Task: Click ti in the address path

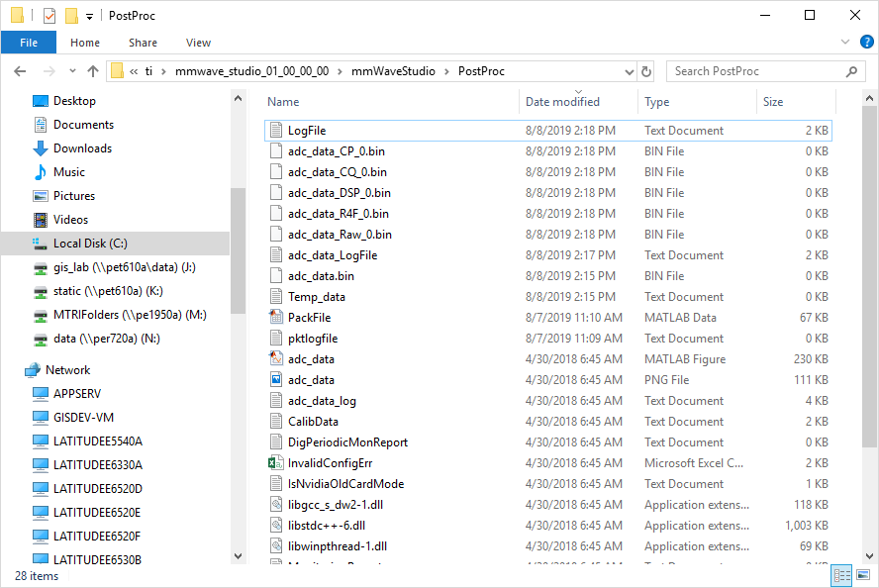Action: (148, 71)
